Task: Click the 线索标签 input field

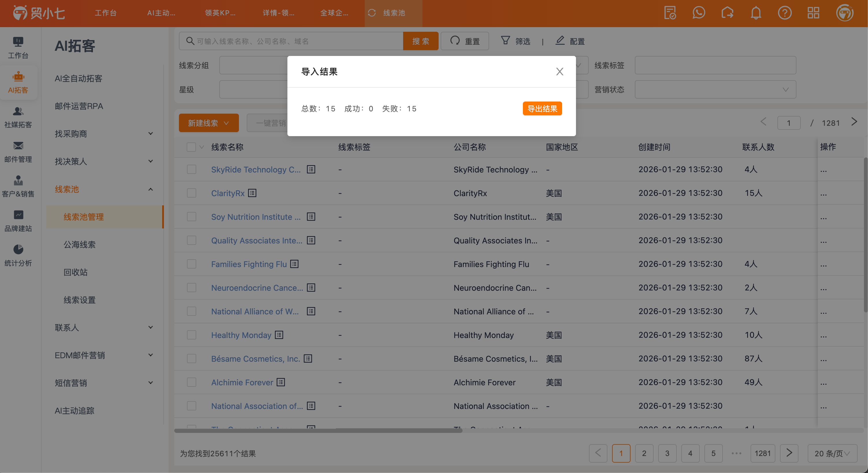Action: 715,65
